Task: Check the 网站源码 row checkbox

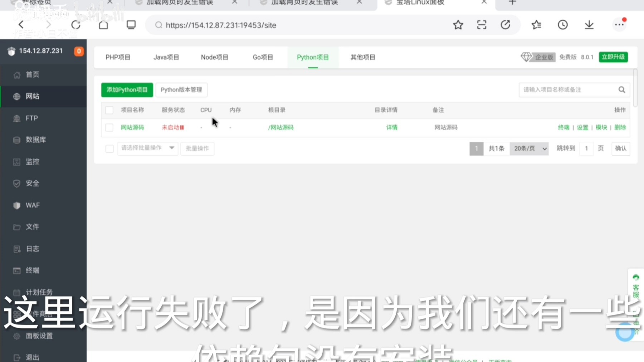Action: [x=109, y=128]
